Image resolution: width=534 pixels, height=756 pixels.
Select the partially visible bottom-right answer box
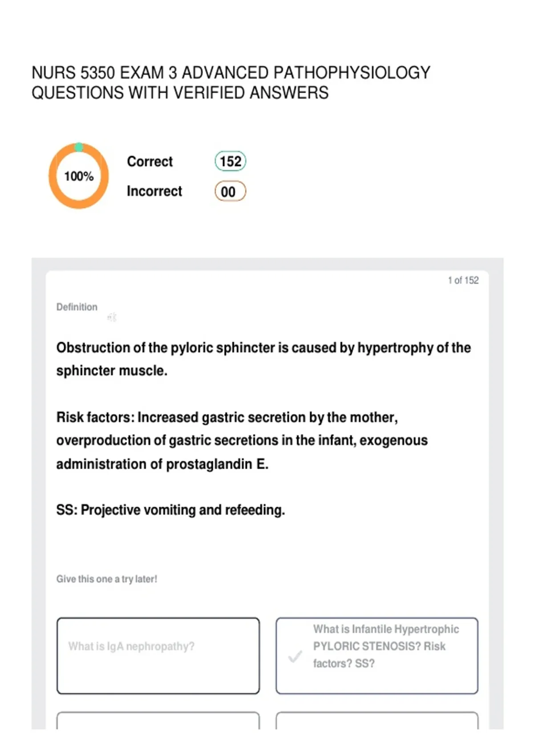(x=377, y=720)
